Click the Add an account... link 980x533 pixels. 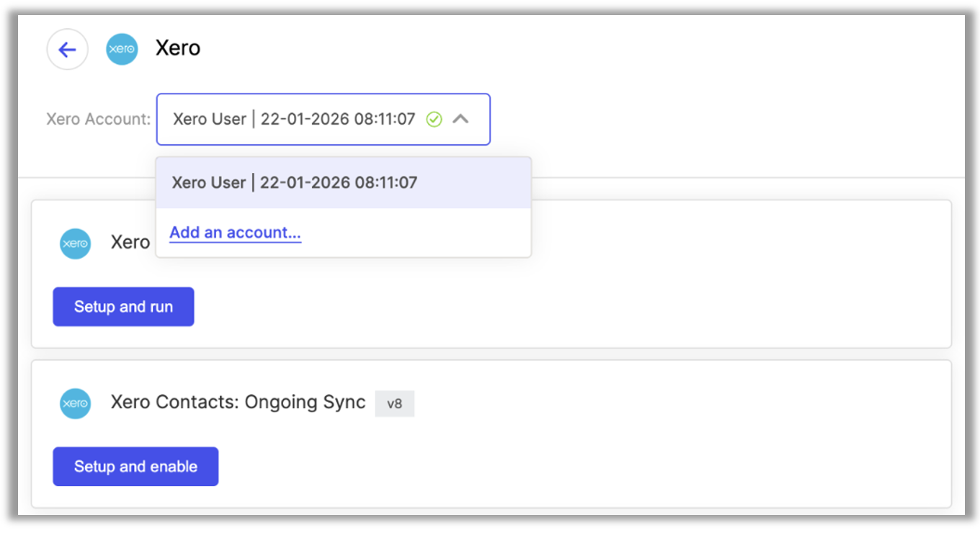point(235,233)
